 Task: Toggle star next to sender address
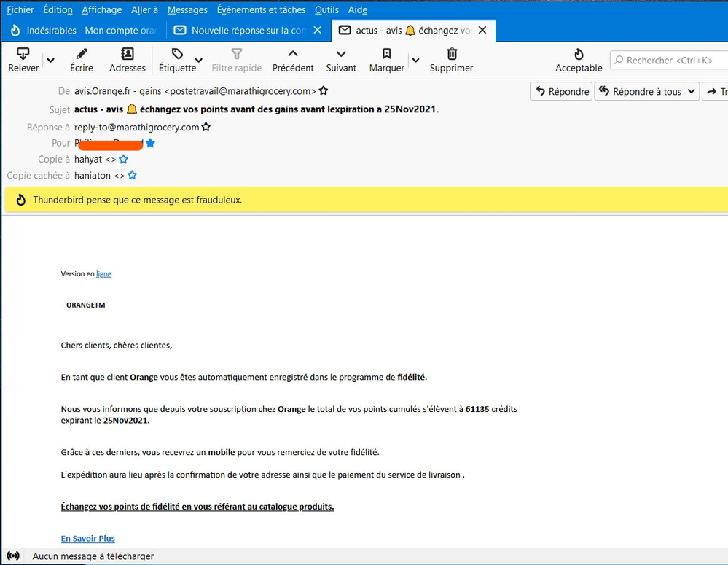[x=324, y=91]
